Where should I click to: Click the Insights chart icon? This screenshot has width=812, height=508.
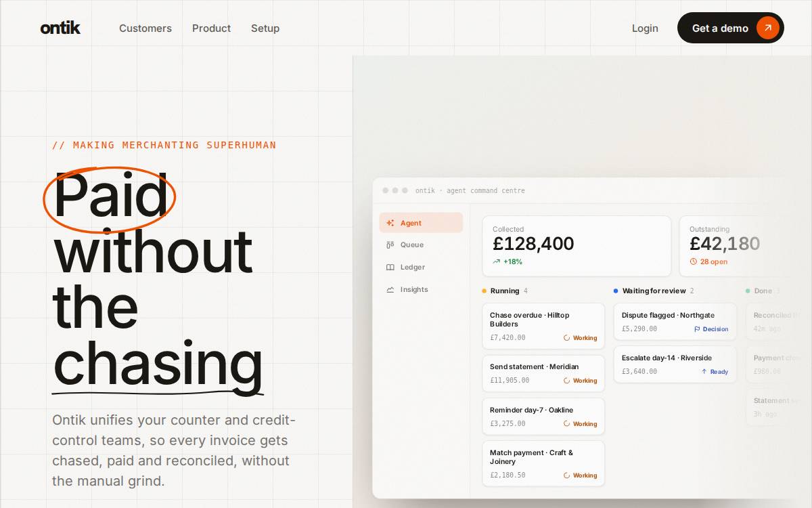click(390, 290)
